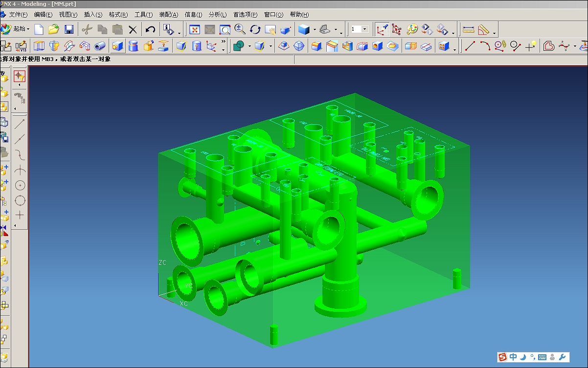The image size is (588, 368).
Task: Open the instance feature array icon
Action: pos(444,46)
